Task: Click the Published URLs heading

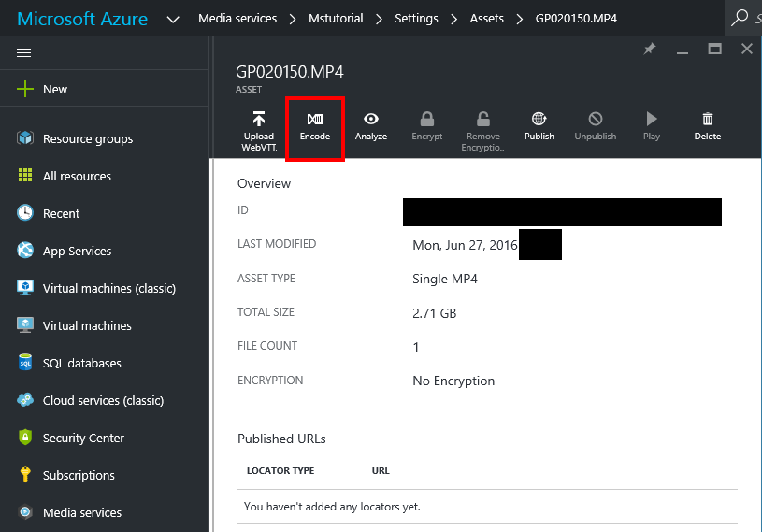Action: 281,439
